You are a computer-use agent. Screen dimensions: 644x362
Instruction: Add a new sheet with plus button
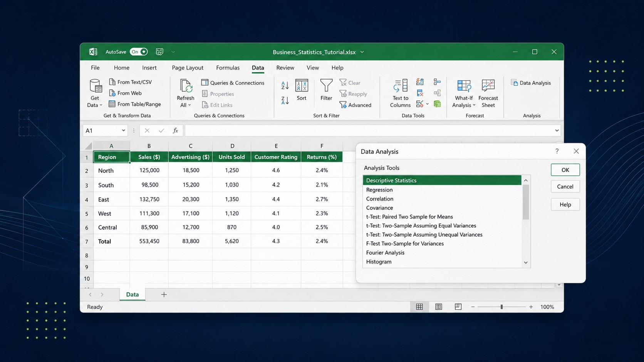[x=164, y=294]
